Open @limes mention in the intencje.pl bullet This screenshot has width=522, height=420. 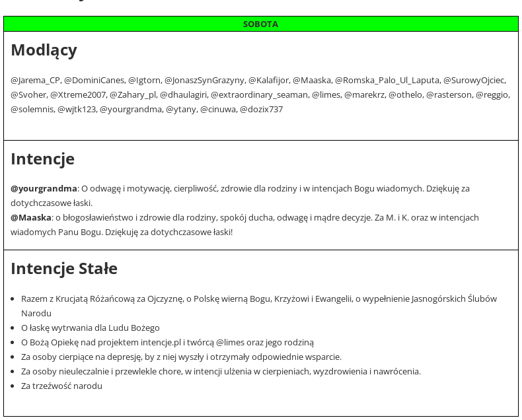(230, 342)
